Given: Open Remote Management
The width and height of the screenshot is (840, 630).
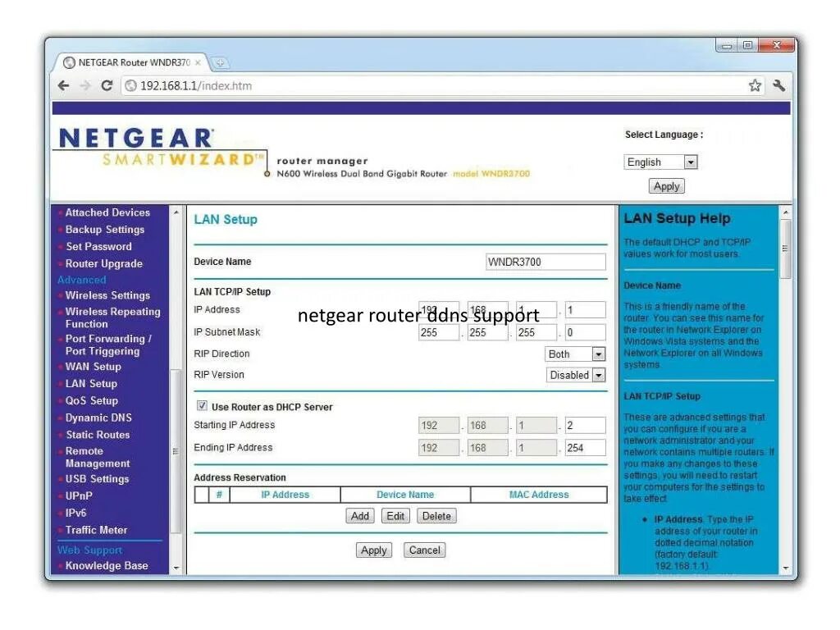Looking at the screenshot, I should (98, 457).
